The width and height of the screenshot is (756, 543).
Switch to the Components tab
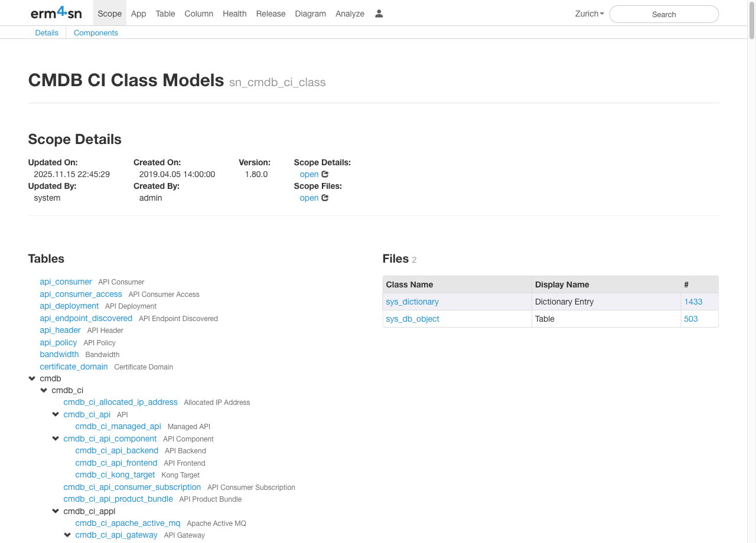tap(96, 32)
